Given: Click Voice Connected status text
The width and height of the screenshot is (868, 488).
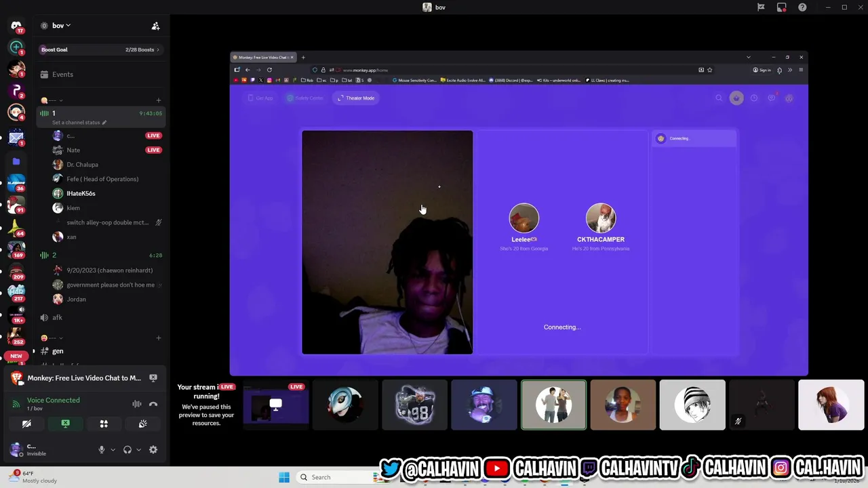Looking at the screenshot, I should (x=54, y=400).
